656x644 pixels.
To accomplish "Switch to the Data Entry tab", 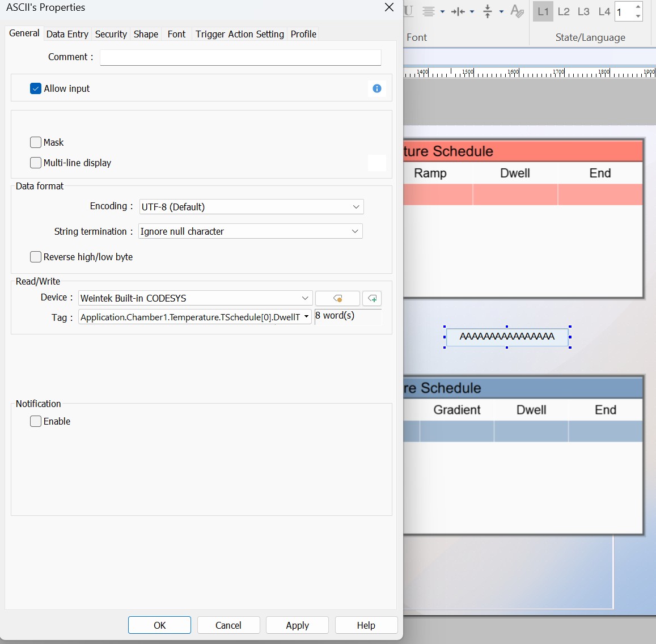I will [67, 34].
